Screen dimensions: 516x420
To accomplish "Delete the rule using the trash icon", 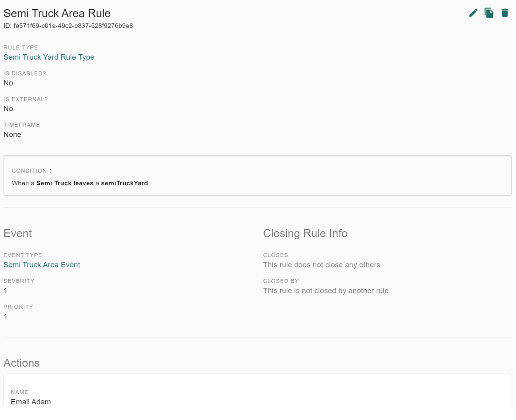I will (x=505, y=13).
